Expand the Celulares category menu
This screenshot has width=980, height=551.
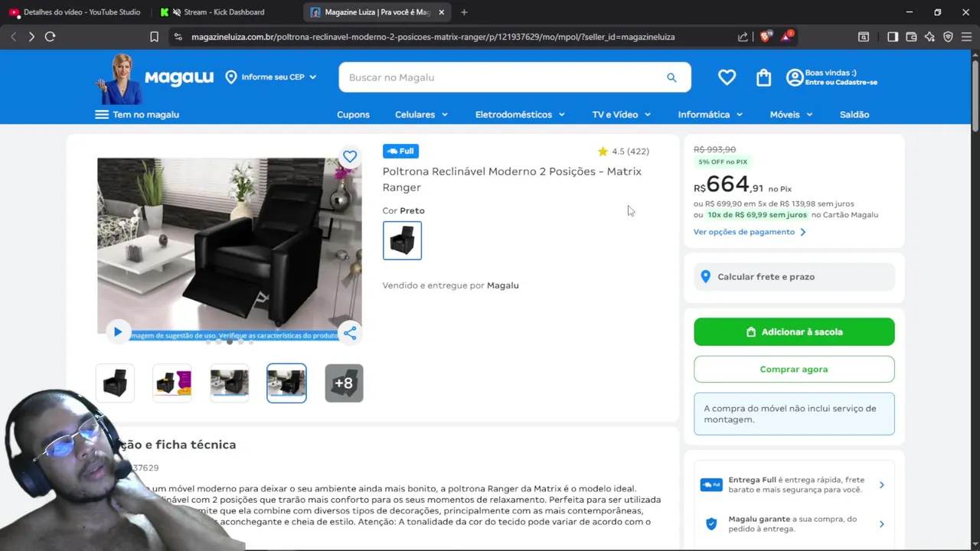tap(422, 115)
